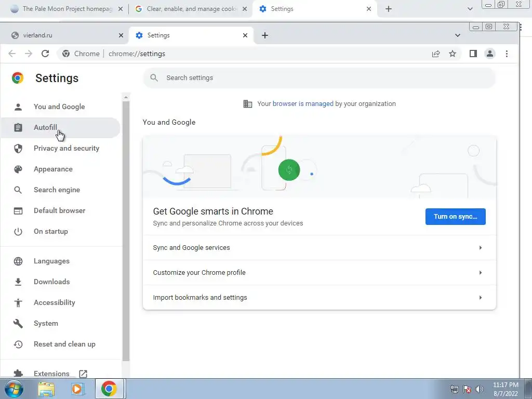Open the profile avatar menu
532x399 pixels.
(490, 54)
